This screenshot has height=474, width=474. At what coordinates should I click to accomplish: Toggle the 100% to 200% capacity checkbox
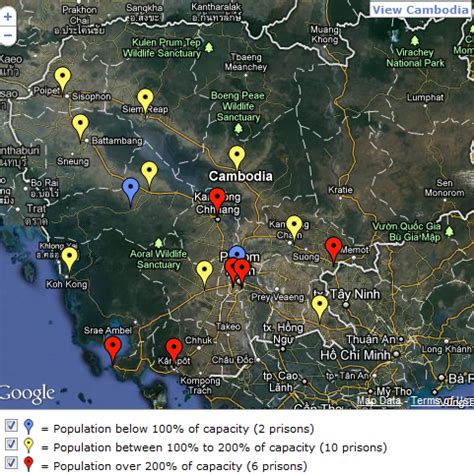coord(11,444)
